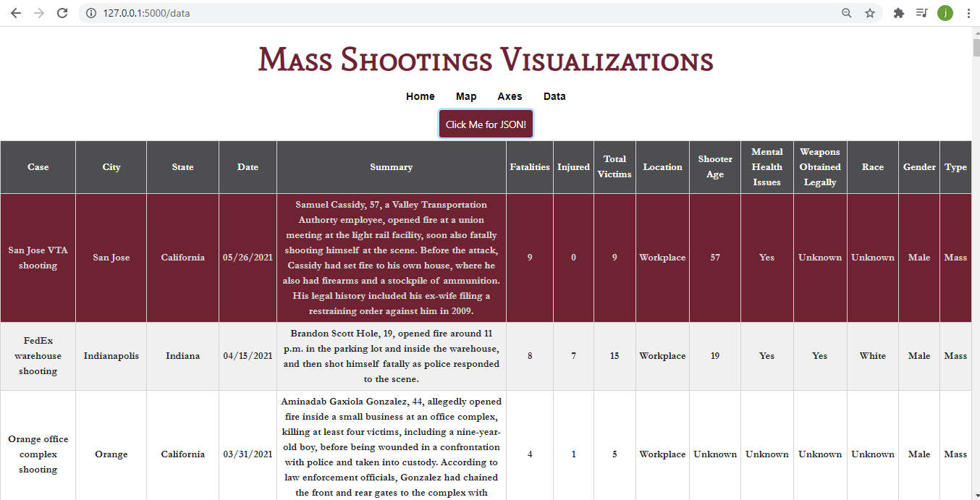Click the address bar URL field
The image size is (980, 500).
tap(290, 12)
